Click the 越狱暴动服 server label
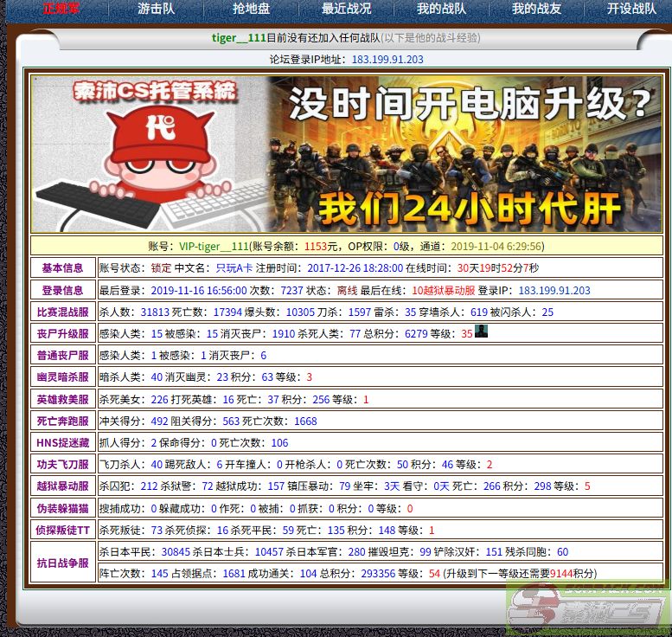672x637 pixels. coord(62,486)
